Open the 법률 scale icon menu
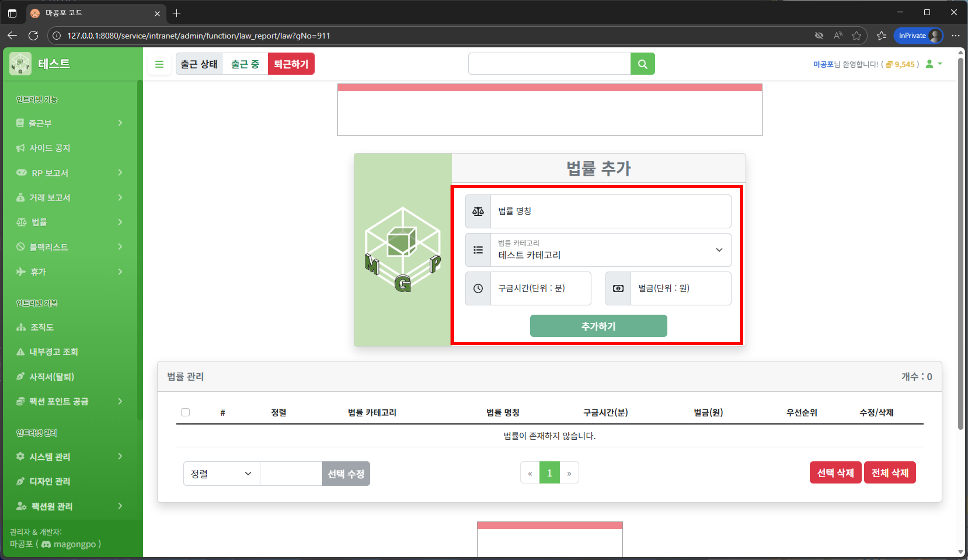968x560 pixels. 21,222
